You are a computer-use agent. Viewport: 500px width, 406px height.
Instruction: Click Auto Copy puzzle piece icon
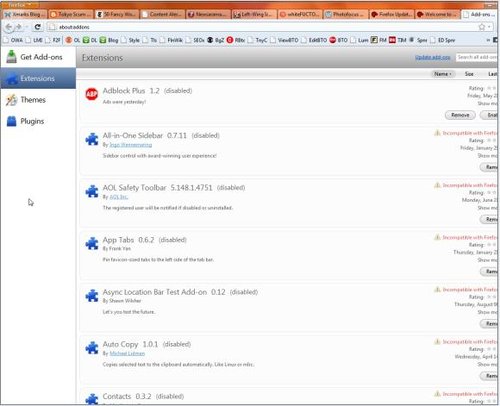click(92, 348)
